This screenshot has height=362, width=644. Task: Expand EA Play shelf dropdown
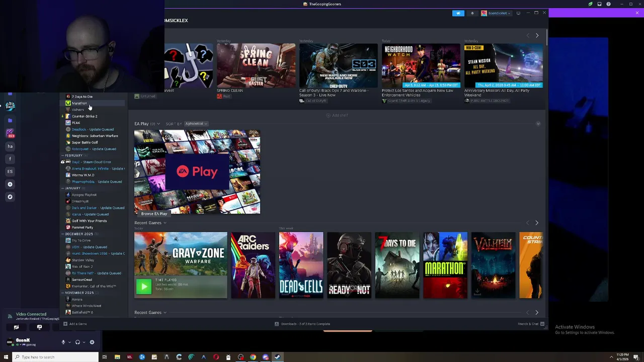158,124
